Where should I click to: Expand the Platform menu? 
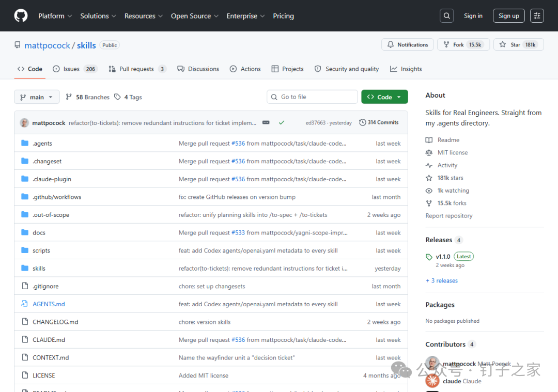point(55,16)
